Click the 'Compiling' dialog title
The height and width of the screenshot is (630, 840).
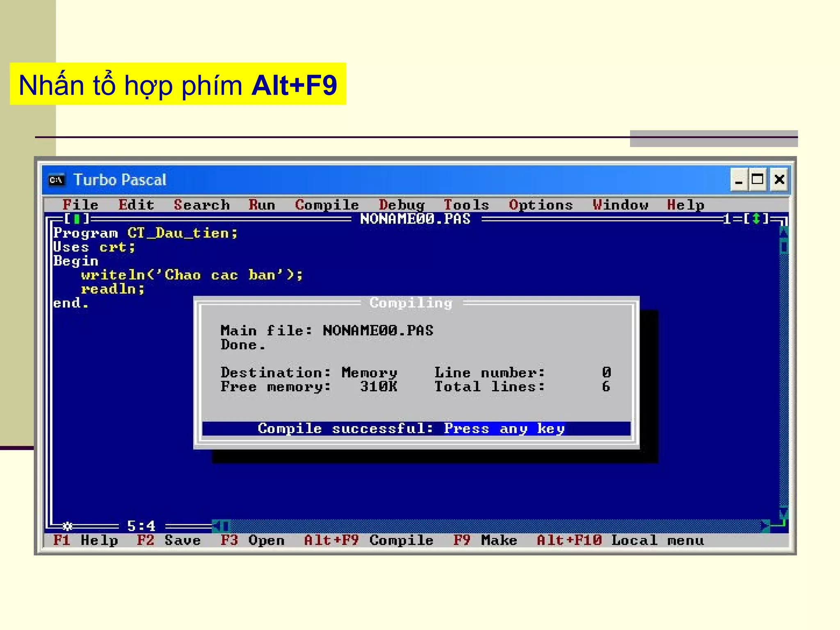(x=411, y=303)
